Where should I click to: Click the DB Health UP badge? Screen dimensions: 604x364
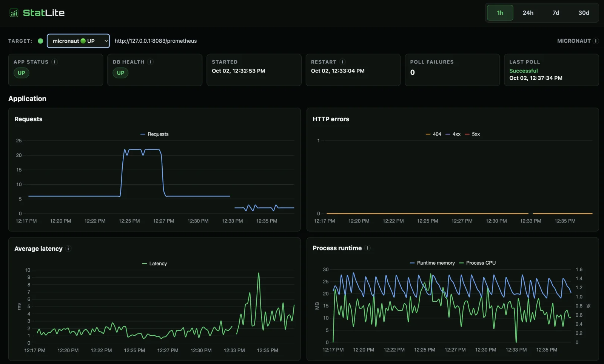tap(120, 73)
